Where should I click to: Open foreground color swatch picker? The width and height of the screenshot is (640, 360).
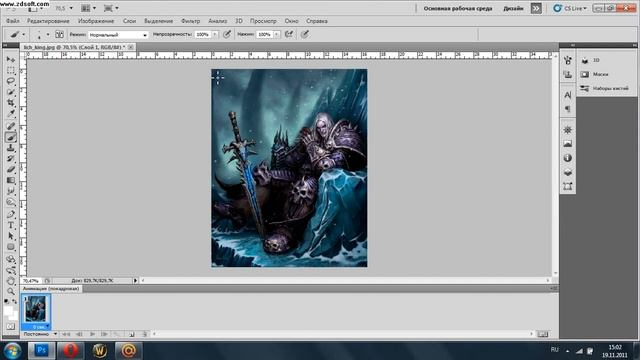(8, 311)
